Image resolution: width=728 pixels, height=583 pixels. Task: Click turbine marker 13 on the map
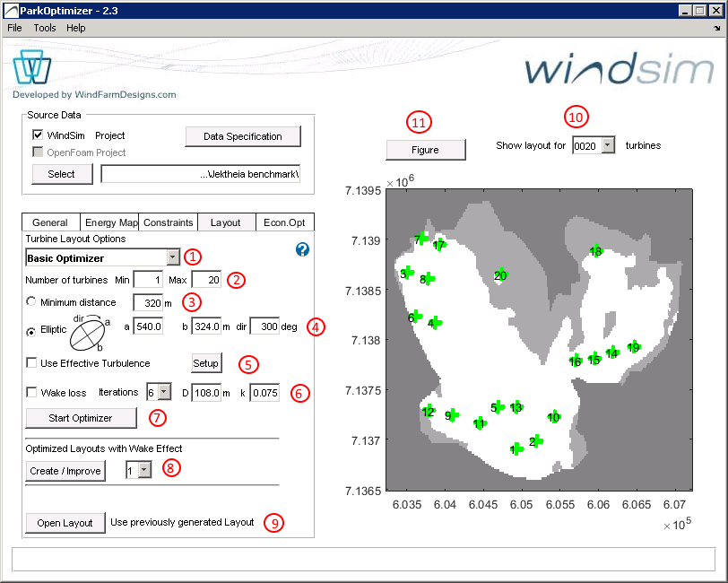pyautogui.click(x=516, y=407)
